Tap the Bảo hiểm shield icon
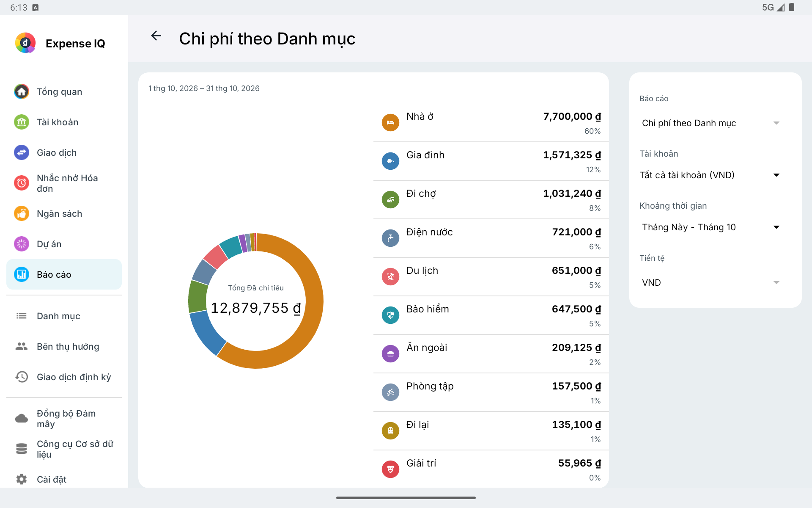This screenshot has height=508, width=812. pyautogui.click(x=390, y=315)
